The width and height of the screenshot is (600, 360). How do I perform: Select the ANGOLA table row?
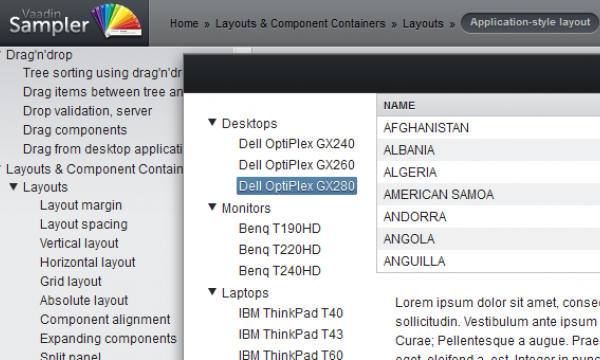point(488,239)
